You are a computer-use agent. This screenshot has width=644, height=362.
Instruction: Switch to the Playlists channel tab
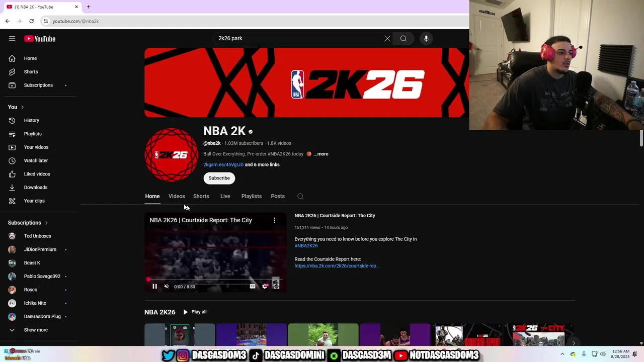pyautogui.click(x=252, y=197)
